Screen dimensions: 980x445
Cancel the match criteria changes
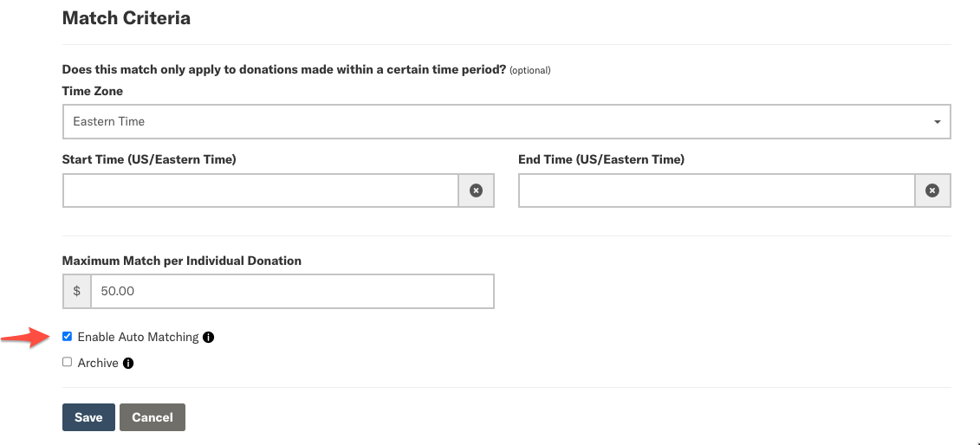coord(152,417)
